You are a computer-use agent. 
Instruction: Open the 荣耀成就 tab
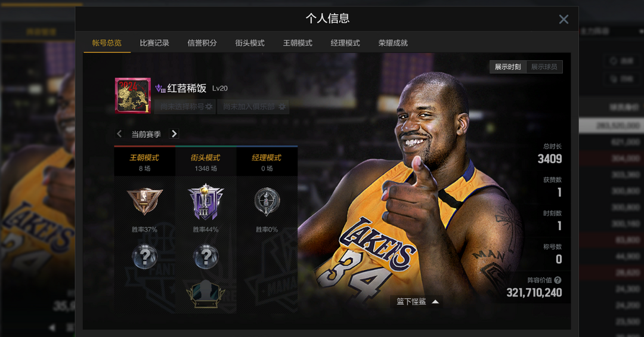coord(393,43)
